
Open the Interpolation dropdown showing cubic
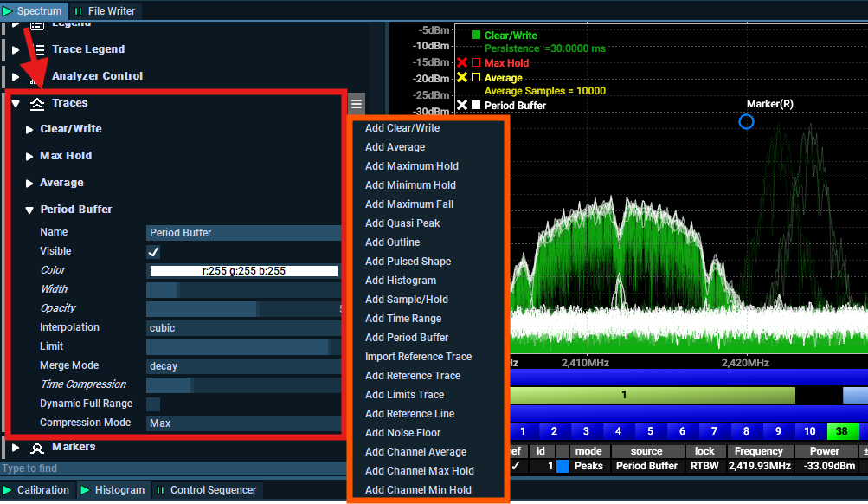coord(243,328)
